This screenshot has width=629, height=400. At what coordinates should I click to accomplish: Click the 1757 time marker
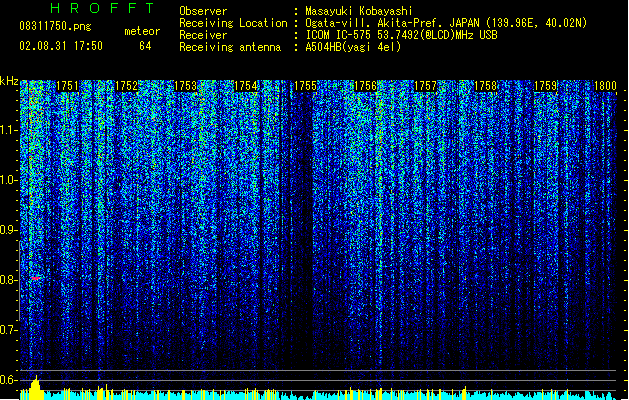pyautogui.click(x=425, y=86)
